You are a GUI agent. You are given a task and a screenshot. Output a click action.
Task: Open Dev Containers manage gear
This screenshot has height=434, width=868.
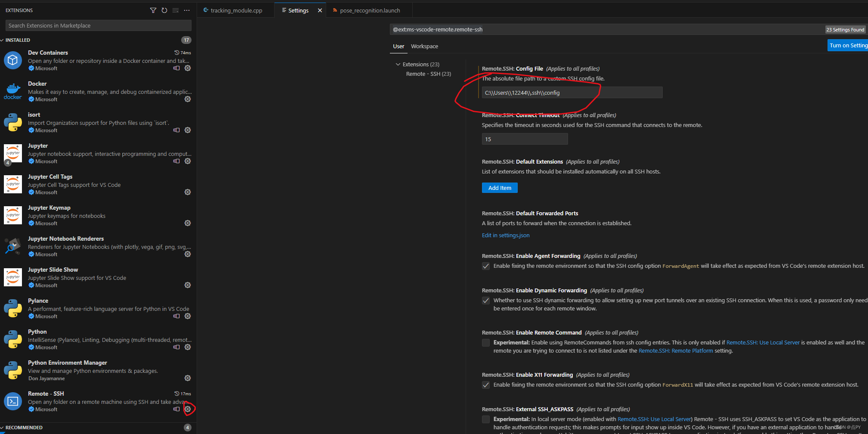[x=188, y=68]
